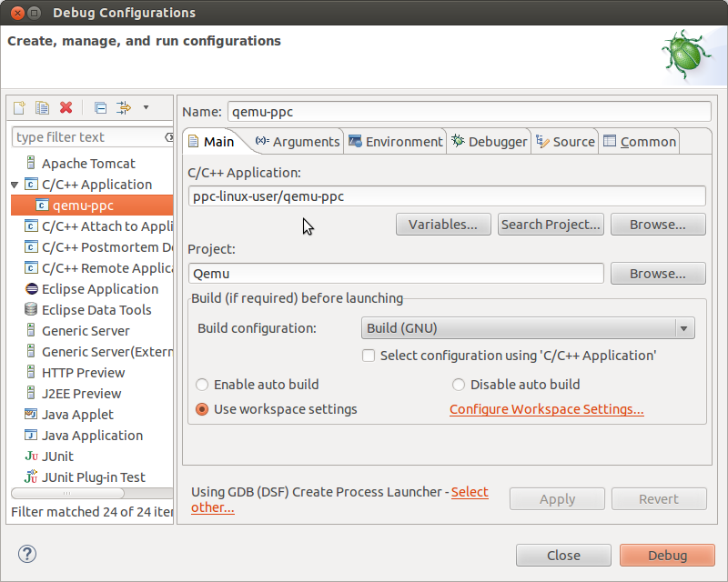Click the Collapse All toolbar icon

(100, 107)
